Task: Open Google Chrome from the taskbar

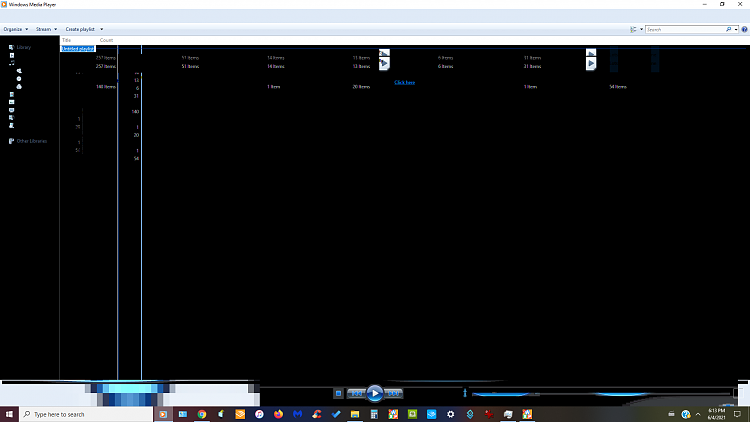Action: [202, 414]
